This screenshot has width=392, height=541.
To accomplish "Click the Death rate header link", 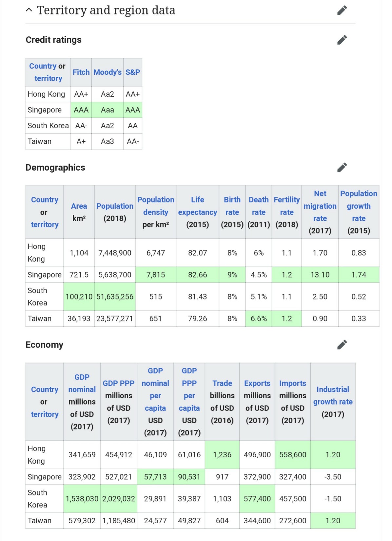I will (259, 206).
